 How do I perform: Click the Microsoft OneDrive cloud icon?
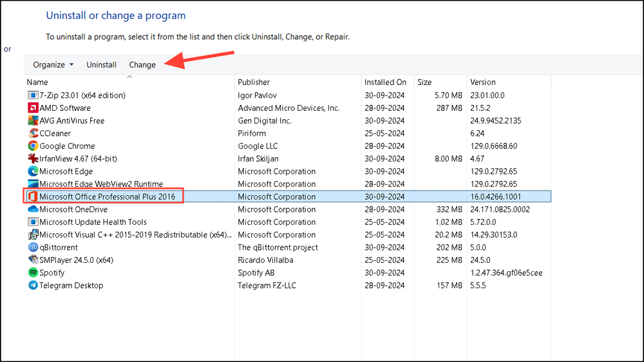tap(33, 209)
